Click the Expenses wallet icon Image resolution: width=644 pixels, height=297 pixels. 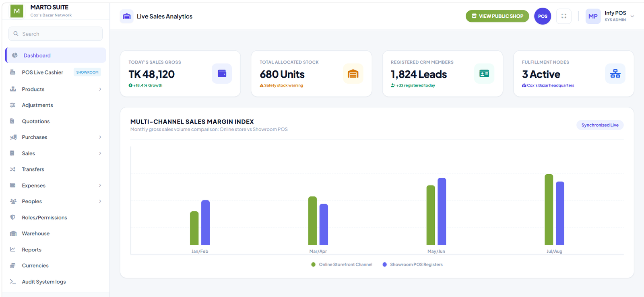[13, 185]
